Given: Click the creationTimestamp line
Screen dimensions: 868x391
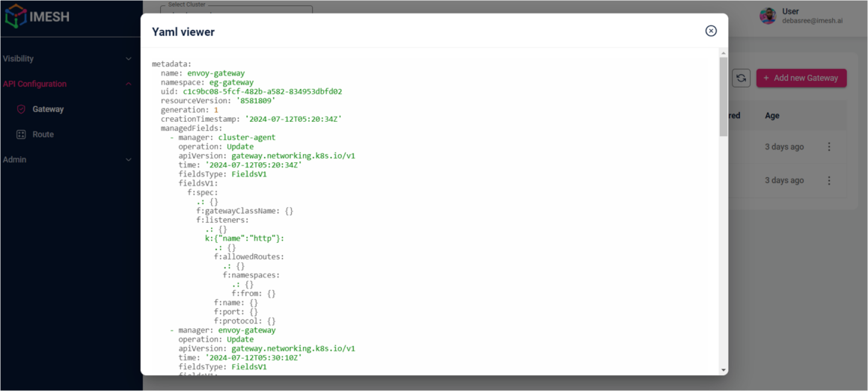Looking at the screenshot, I should coord(251,119).
